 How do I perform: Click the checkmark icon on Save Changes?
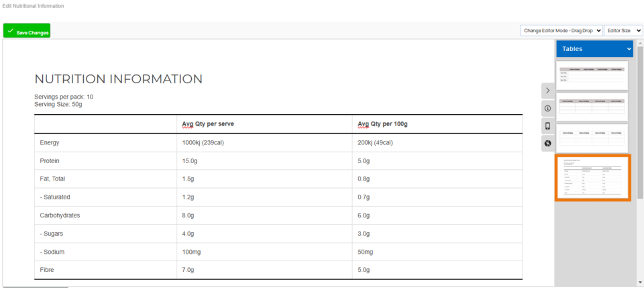coord(10,32)
